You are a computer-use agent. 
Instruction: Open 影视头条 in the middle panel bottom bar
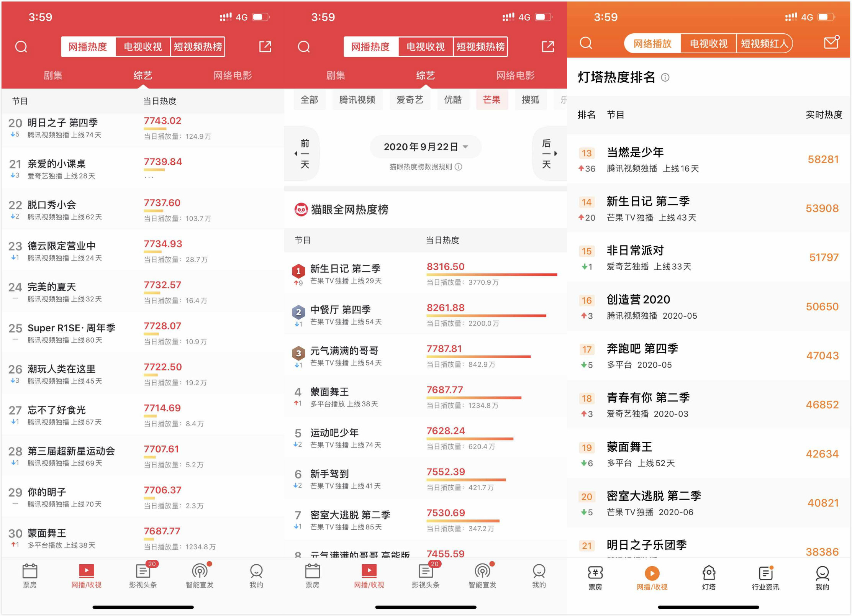tap(426, 575)
